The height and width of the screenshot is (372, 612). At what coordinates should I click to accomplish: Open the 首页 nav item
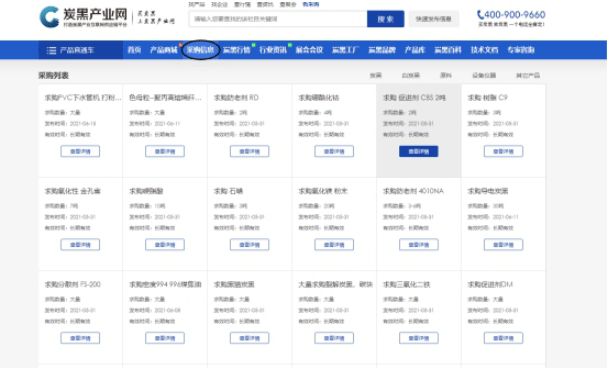[134, 50]
